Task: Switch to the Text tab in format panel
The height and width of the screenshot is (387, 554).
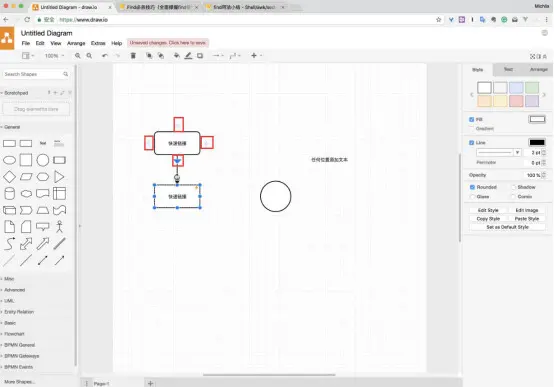Action: click(x=508, y=70)
